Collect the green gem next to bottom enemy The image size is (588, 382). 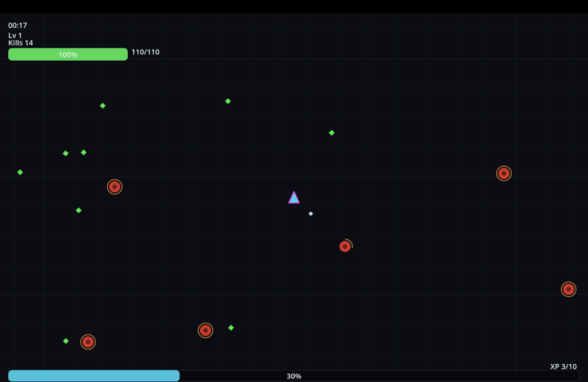pyautogui.click(x=231, y=328)
